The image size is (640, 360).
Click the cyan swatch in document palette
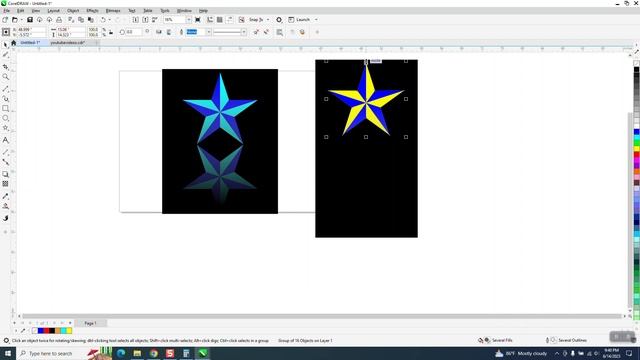[63, 331]
